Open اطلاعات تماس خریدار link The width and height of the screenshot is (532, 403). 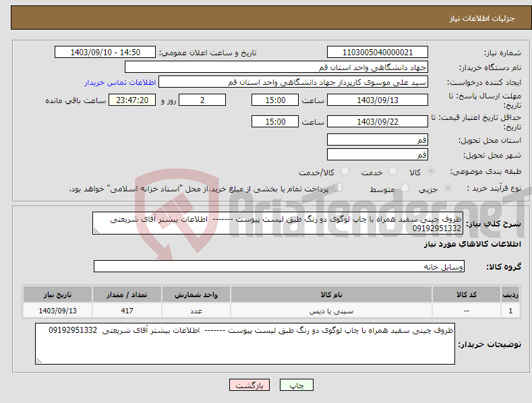point(120,82)
